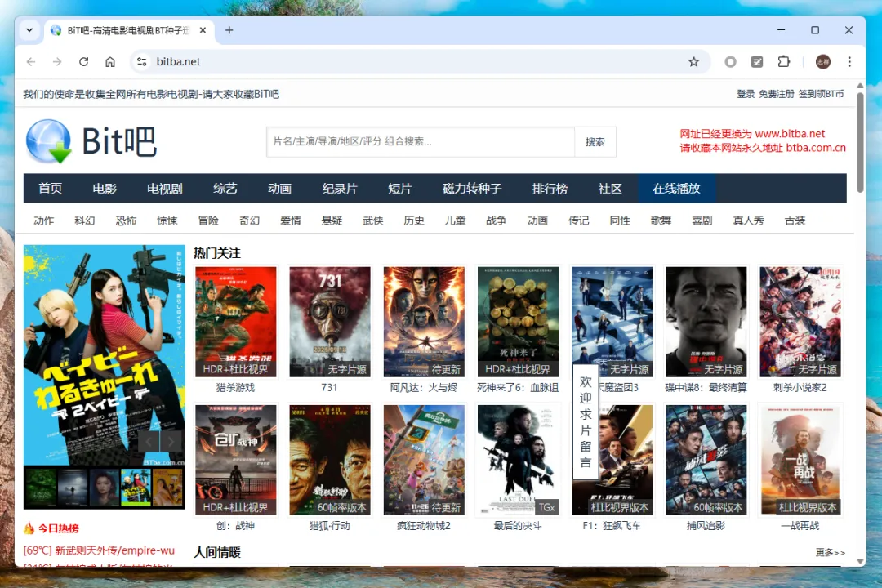Open the Extensions puzzle icon
882x588 pixels.
tap(783, 62)
